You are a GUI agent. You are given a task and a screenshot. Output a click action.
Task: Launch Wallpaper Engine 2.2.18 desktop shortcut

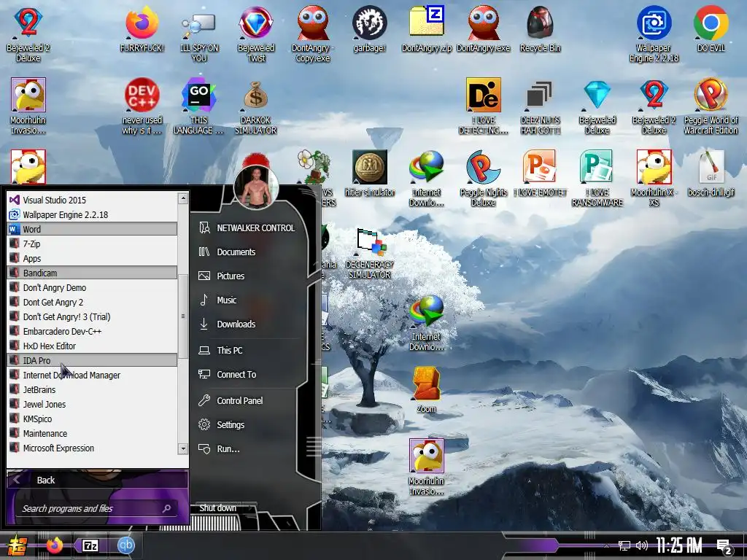[x=654, y=34]
